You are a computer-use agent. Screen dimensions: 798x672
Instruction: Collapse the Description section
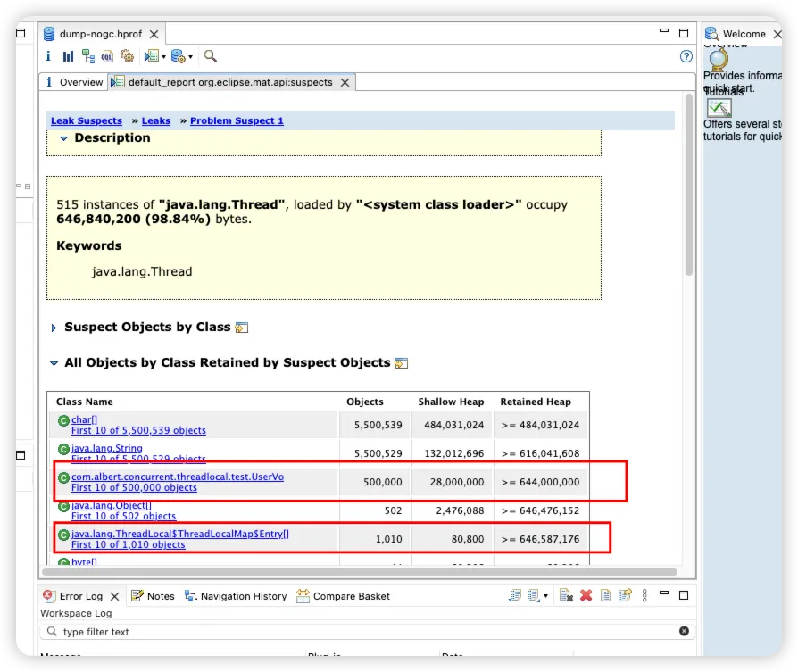63,138
